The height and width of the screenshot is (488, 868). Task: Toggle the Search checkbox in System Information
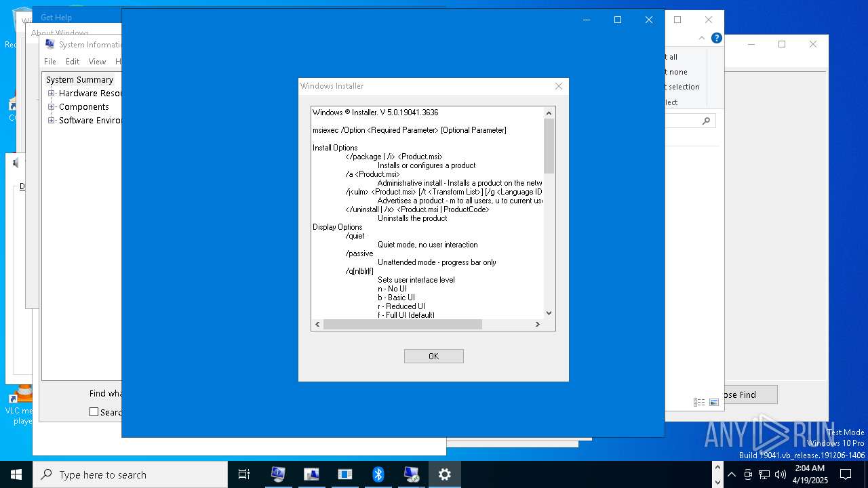click(94, 411)
